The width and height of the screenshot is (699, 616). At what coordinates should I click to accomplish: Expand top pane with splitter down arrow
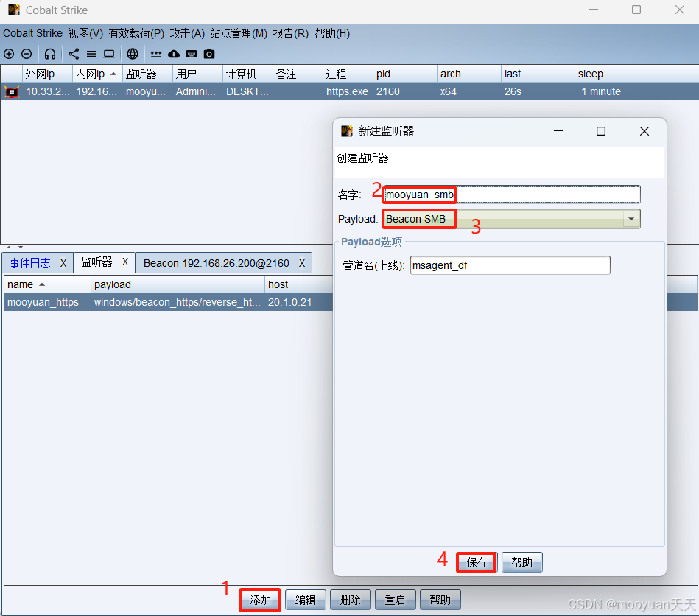21,247
